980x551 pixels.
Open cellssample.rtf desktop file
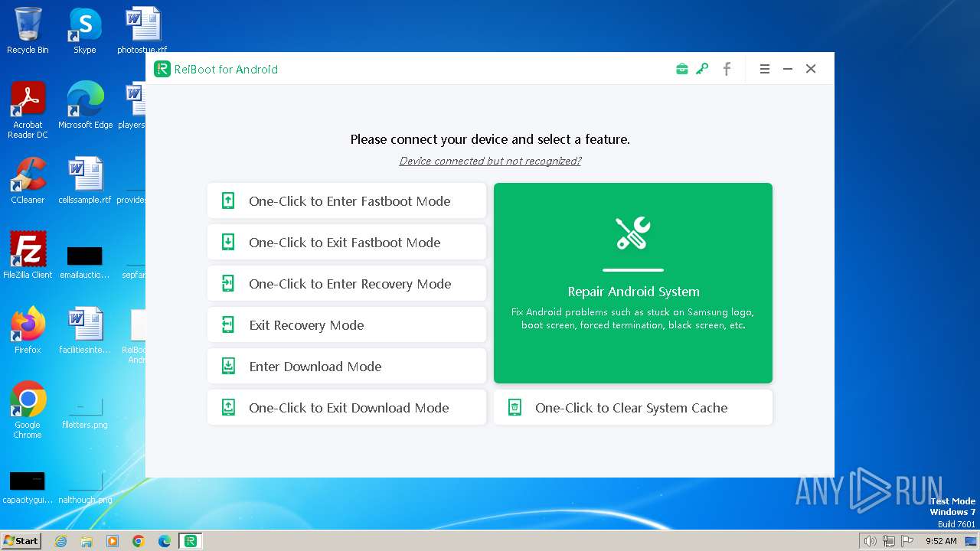pyautogui.click(x=85, y=181)
